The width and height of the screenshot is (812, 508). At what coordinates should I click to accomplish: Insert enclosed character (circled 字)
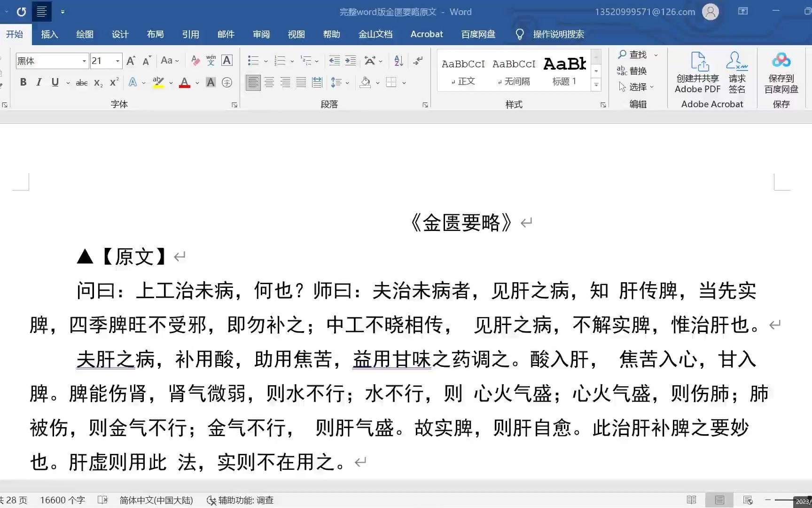tap(227, 83)
